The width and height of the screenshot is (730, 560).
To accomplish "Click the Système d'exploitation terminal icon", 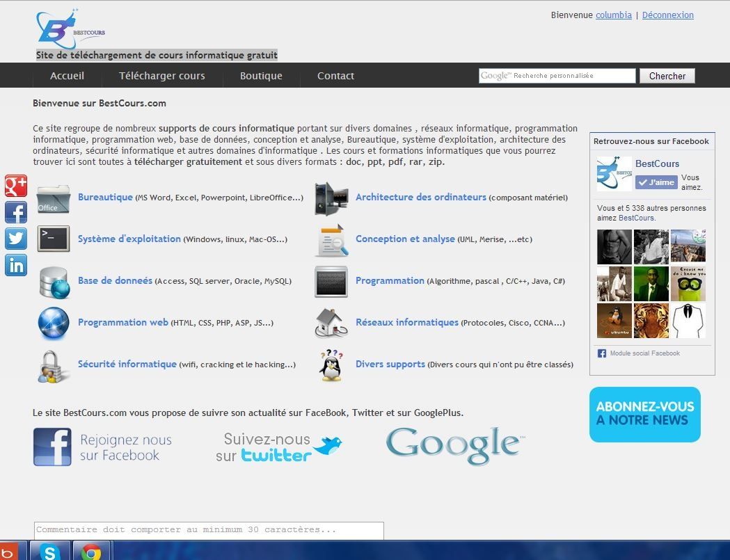I will [54, 239].
